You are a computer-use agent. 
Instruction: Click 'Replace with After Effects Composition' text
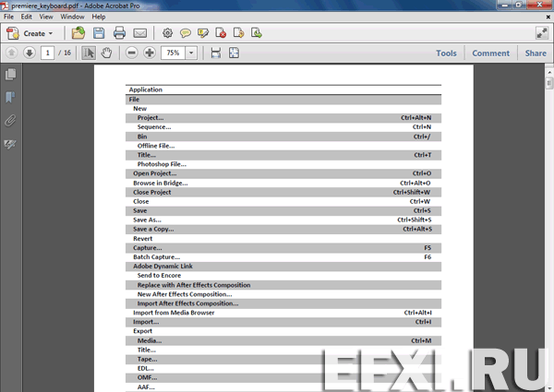click(x=194, y=285)
